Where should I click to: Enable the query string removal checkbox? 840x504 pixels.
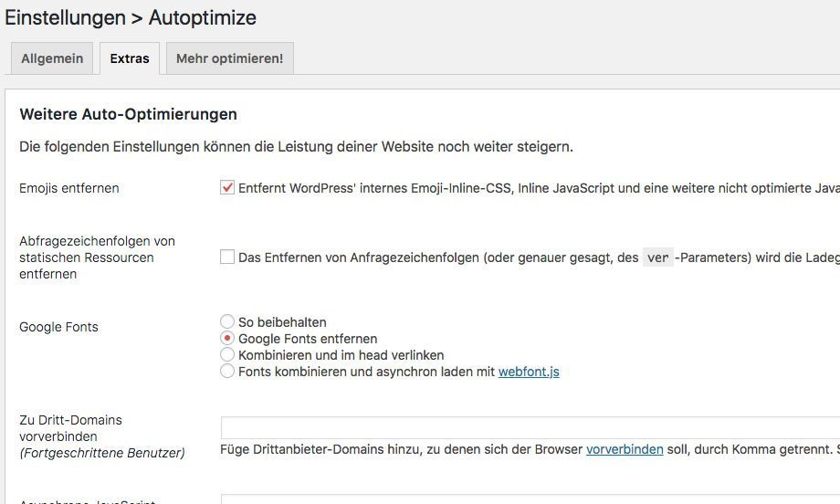227,257
